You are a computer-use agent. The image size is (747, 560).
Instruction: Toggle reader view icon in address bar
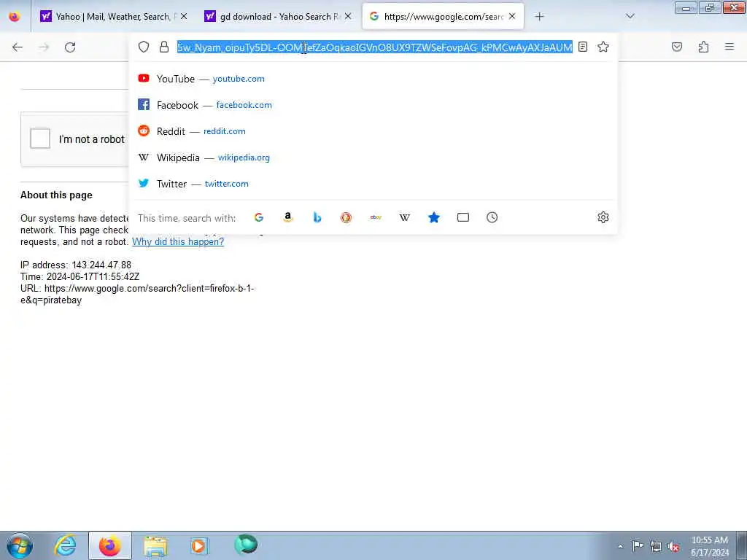583,47
